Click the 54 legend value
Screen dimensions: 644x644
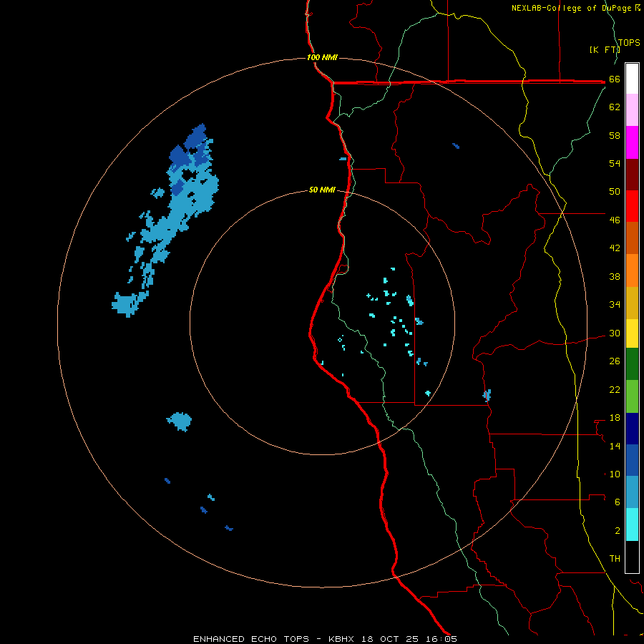coord(615,163)
